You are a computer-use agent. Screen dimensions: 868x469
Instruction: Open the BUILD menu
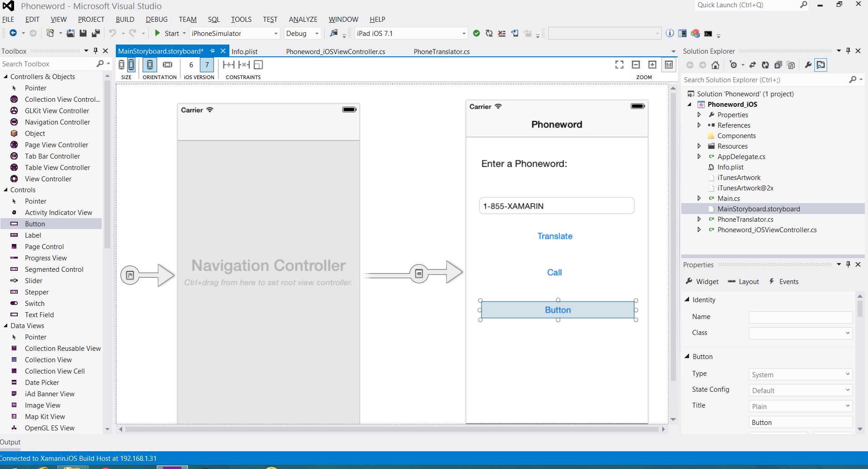[125, 20]
